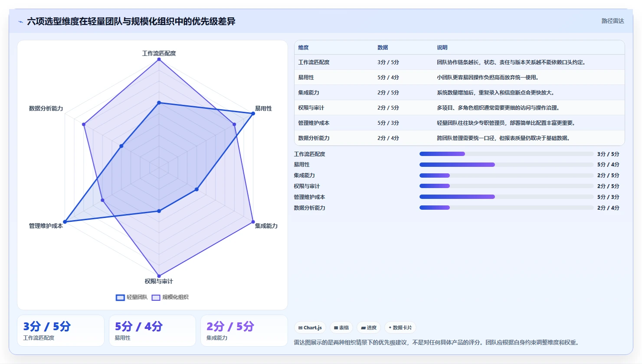Click the 进度 tag chip

coord(369,328)
